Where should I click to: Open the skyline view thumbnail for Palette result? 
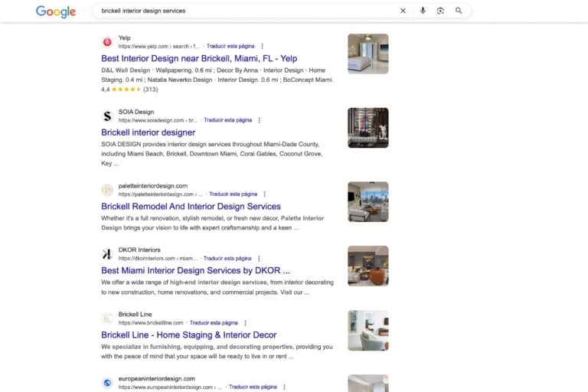pos(367,202)
